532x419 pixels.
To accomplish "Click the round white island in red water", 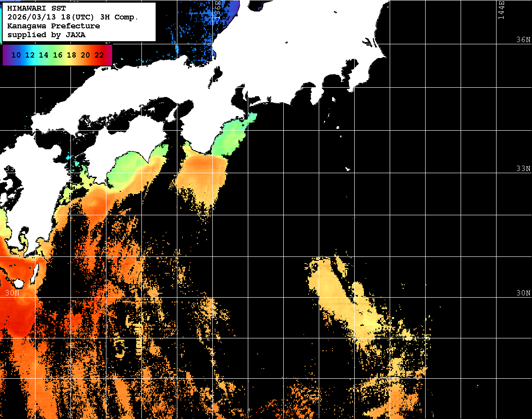I will tap(18, 283).
